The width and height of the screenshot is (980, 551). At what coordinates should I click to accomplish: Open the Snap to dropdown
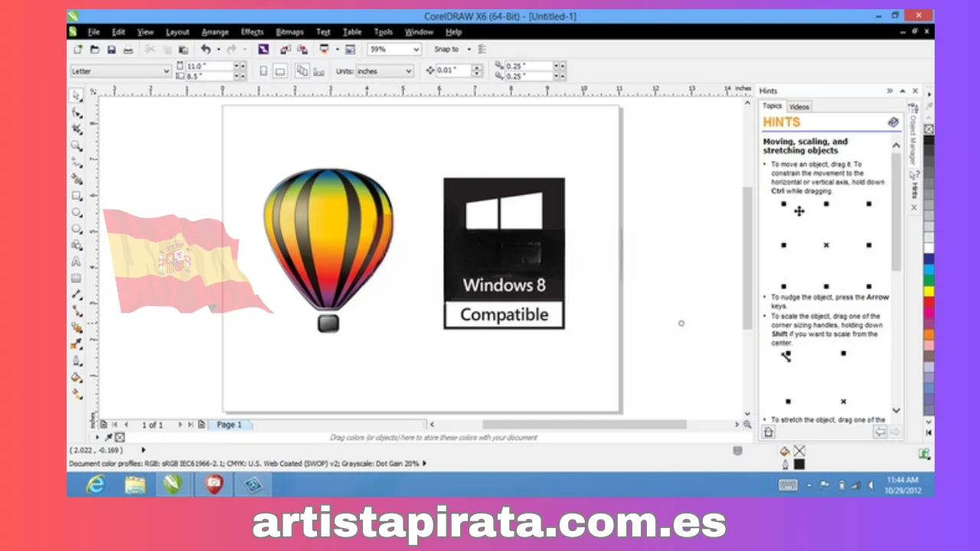452,49
